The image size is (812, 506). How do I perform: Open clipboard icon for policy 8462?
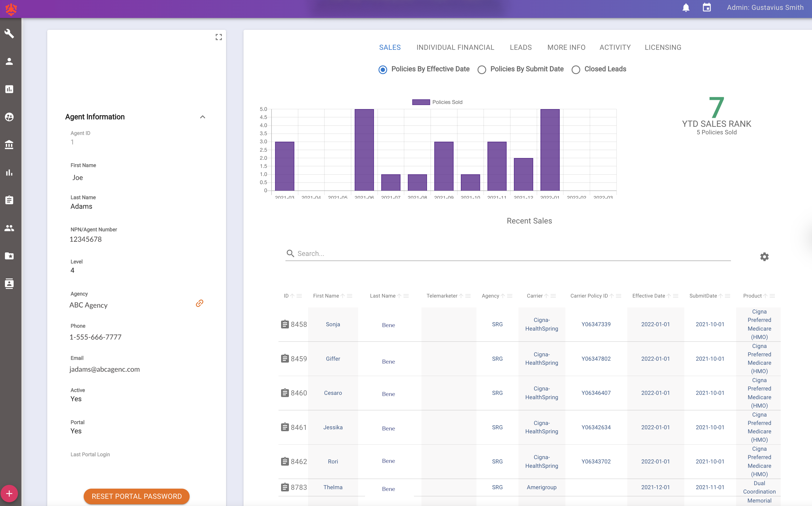285,461
